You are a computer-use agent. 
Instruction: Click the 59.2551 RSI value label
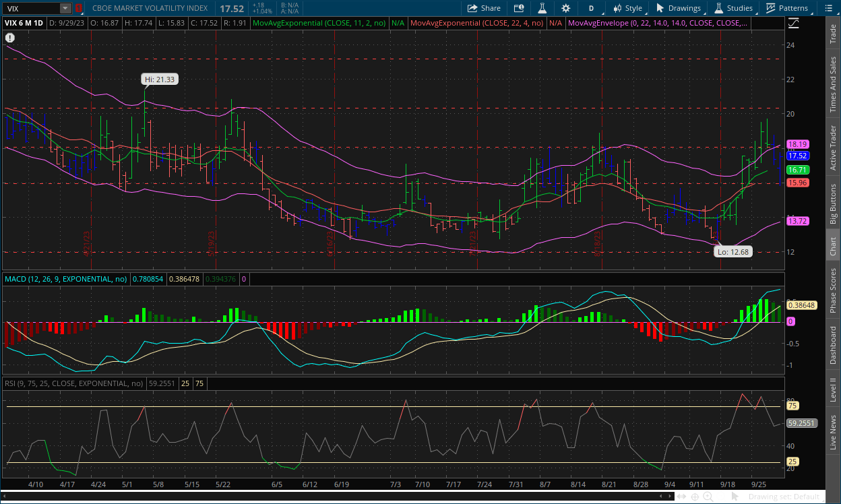click(x=802, y=423)
